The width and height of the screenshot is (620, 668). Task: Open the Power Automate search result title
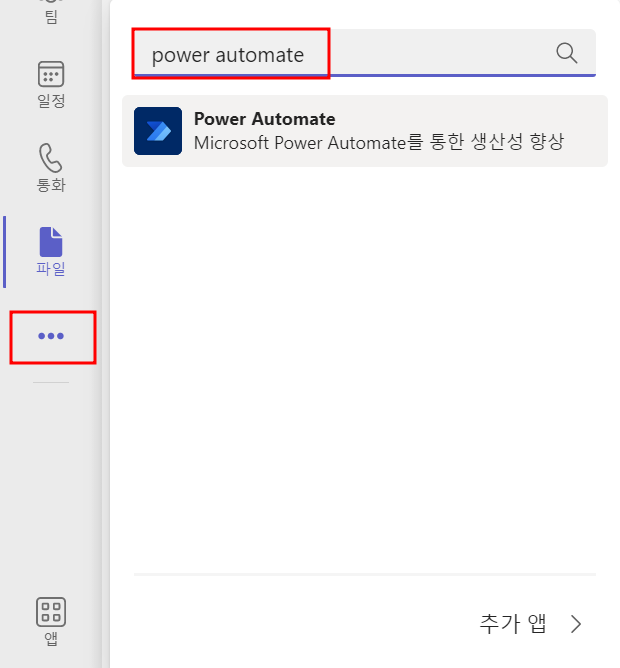[x=265, y=119]
